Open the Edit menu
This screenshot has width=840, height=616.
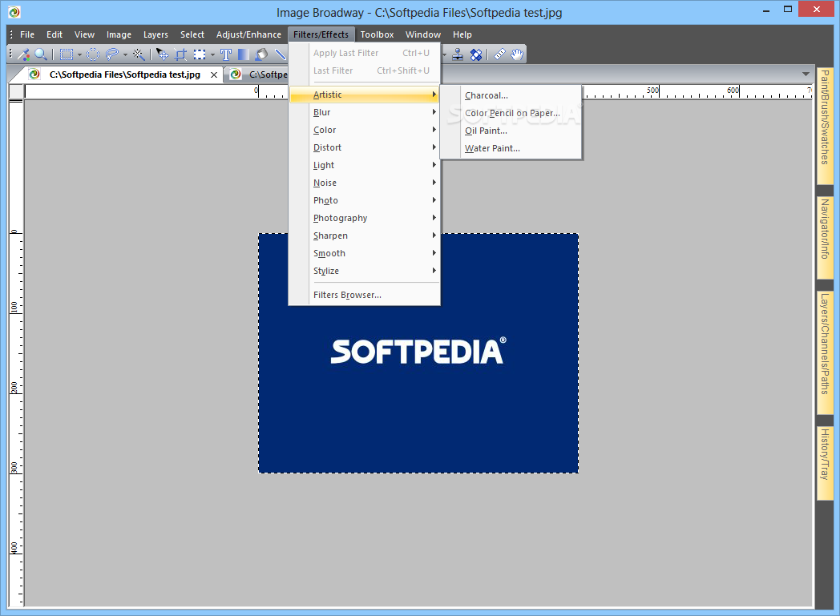pyautogui.click(x=55, y=34)
